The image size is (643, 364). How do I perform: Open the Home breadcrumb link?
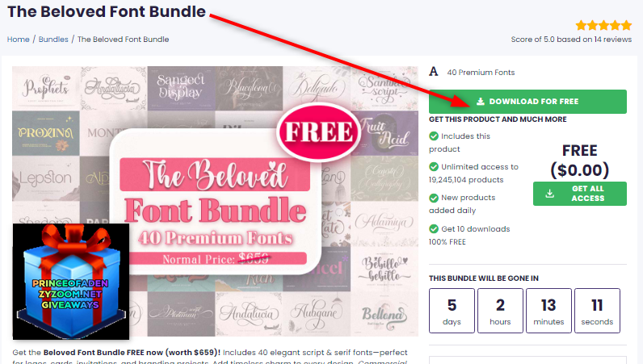(18, 40)
